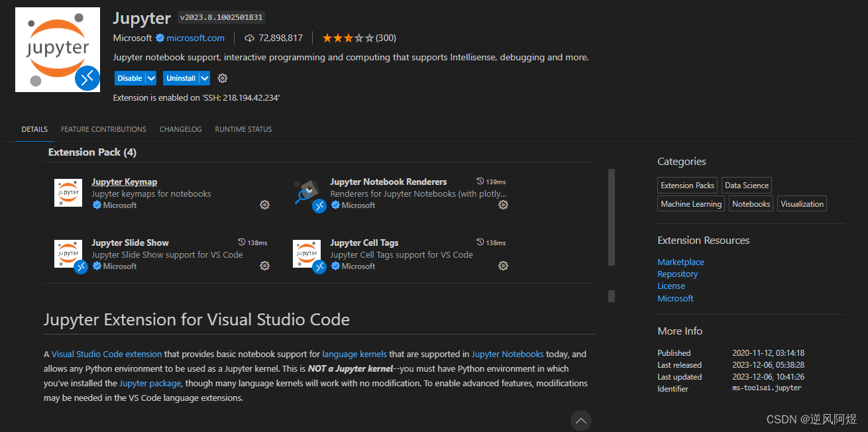Click the ms-toolsai.jupyter identifier
The width and height of the screenshot is (868, 432).
(767, 388)
